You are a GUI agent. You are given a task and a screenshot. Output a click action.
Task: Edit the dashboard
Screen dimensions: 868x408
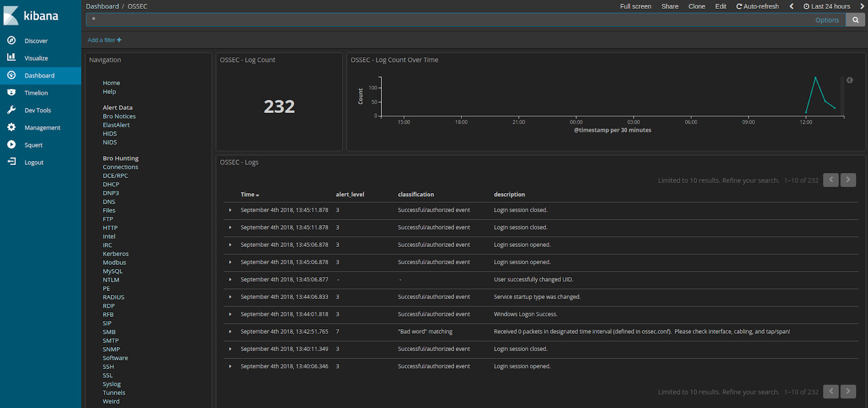click(x=720, y=7)
